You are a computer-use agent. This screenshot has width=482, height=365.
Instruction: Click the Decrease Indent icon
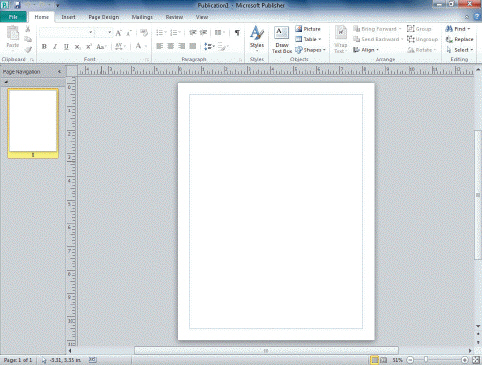pyautogui.click(x=193, y=33)
